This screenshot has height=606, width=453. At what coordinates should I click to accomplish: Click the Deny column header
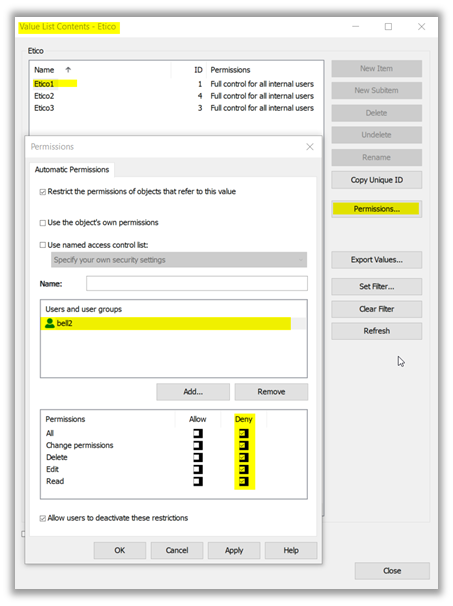tap(244, 419)
